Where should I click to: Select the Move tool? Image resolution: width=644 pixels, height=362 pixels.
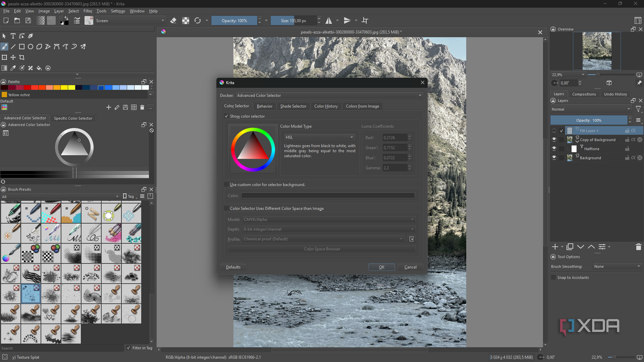pos(13,57)
